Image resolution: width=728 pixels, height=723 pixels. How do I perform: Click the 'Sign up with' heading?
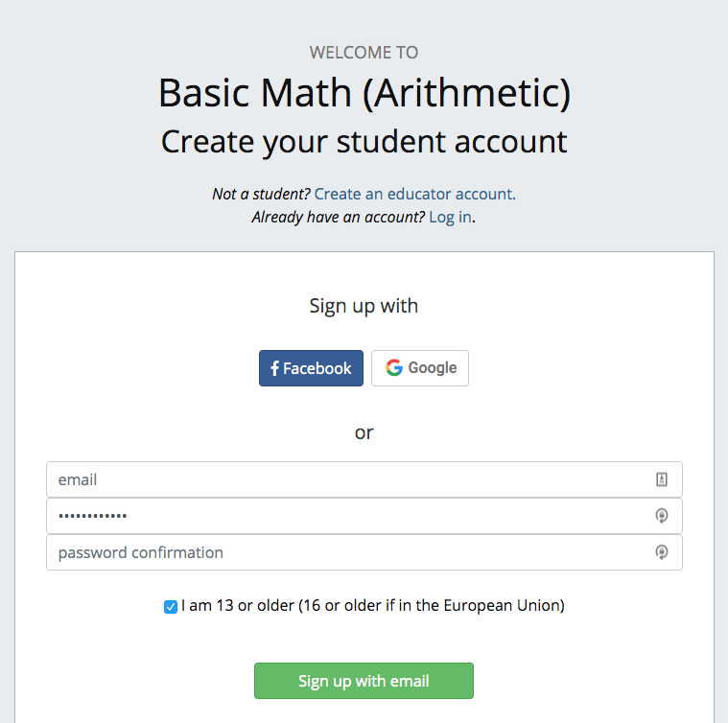pyautogui.click(x=364, y=306)
